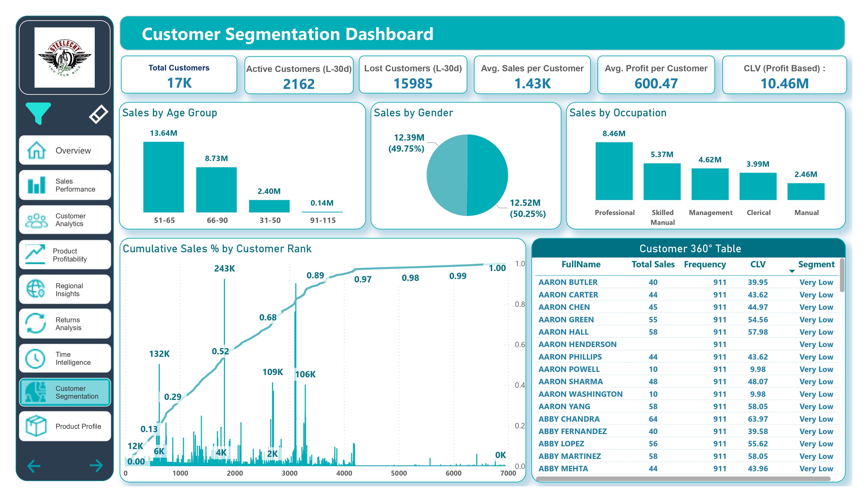
Task: Click the Sales Performance bar chart icon
Action: tap(36, 185)
